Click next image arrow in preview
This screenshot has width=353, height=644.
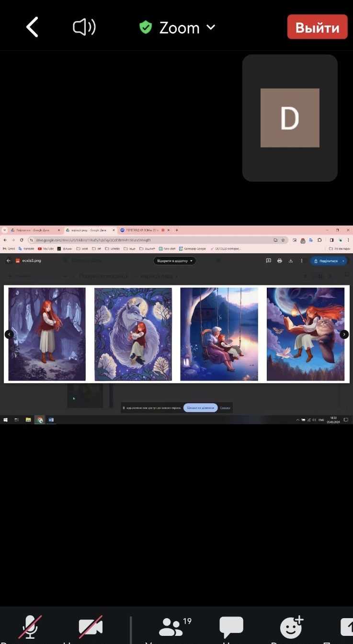coord(344,334)
